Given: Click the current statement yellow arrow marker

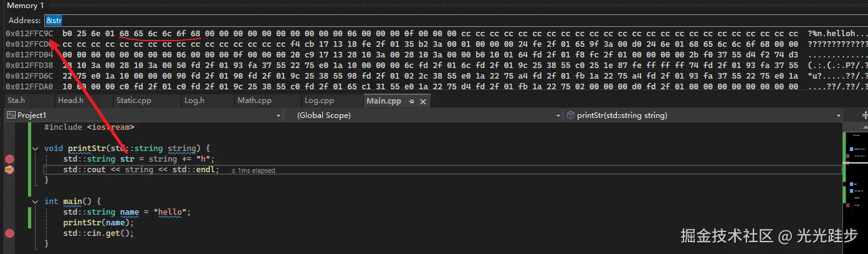Looking at the screenshot, I should [9, 170].
